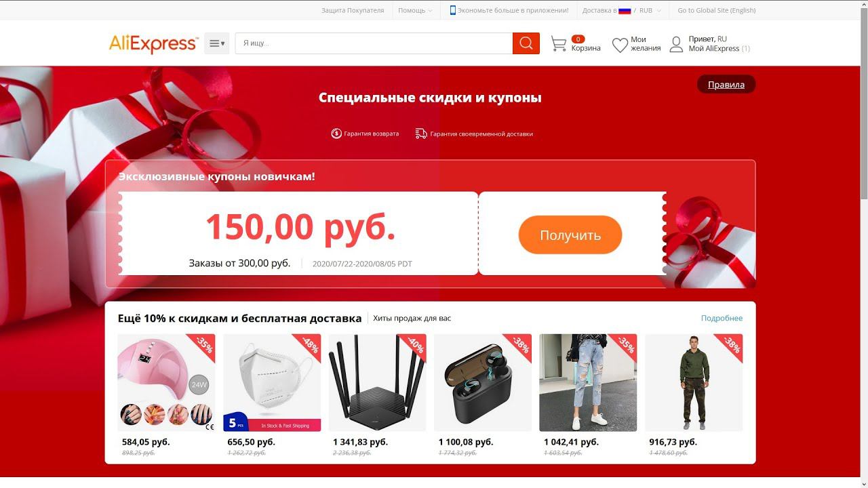This screenshot has height=488, width=868.
Task: Click the user account profile icon
Action: (676, 45)
